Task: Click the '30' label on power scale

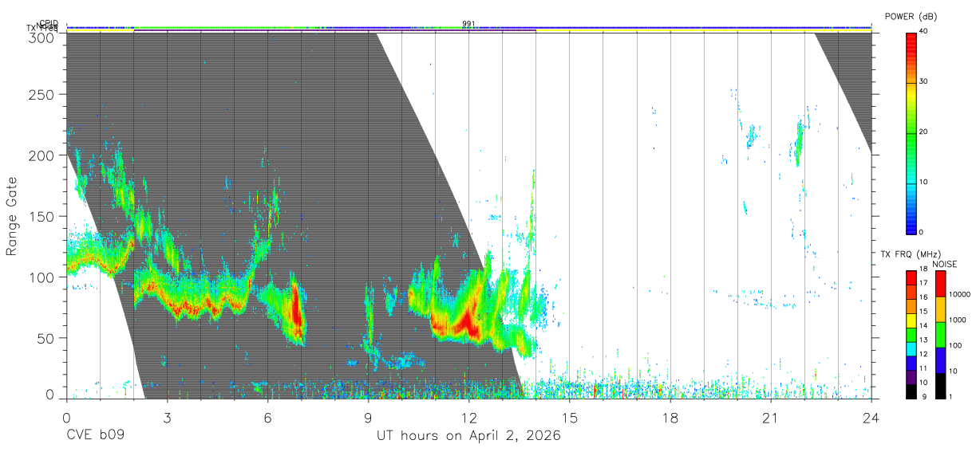Action: [923, 82]
